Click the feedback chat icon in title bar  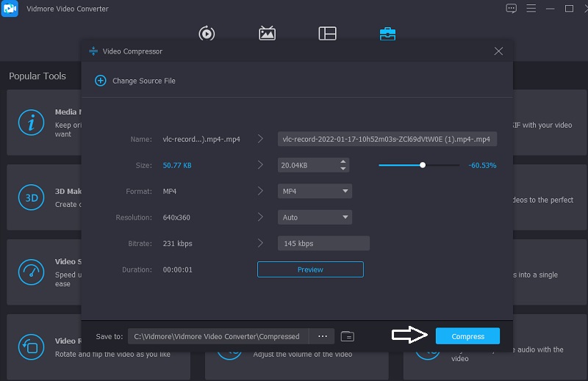512,9
